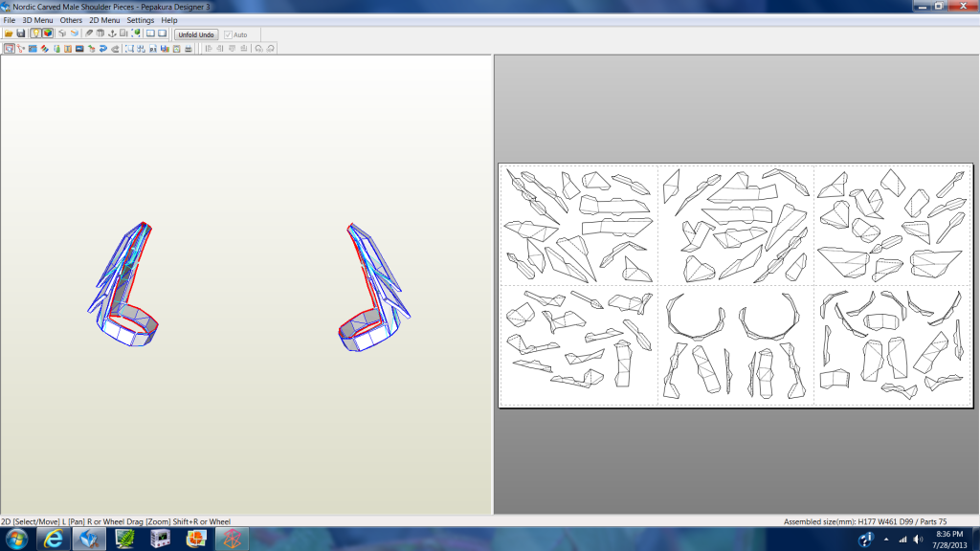Click the green cube fit view icon

[136, 33]
